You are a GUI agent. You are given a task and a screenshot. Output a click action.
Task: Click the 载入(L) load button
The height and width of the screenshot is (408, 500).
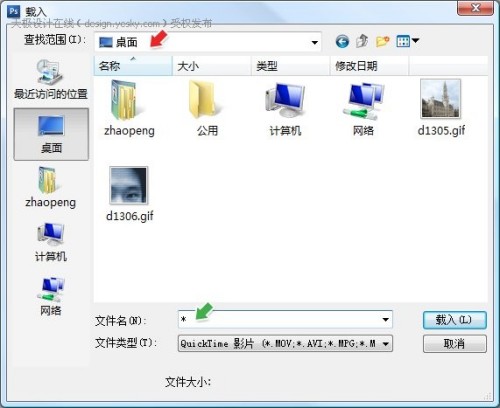point(455,320)
